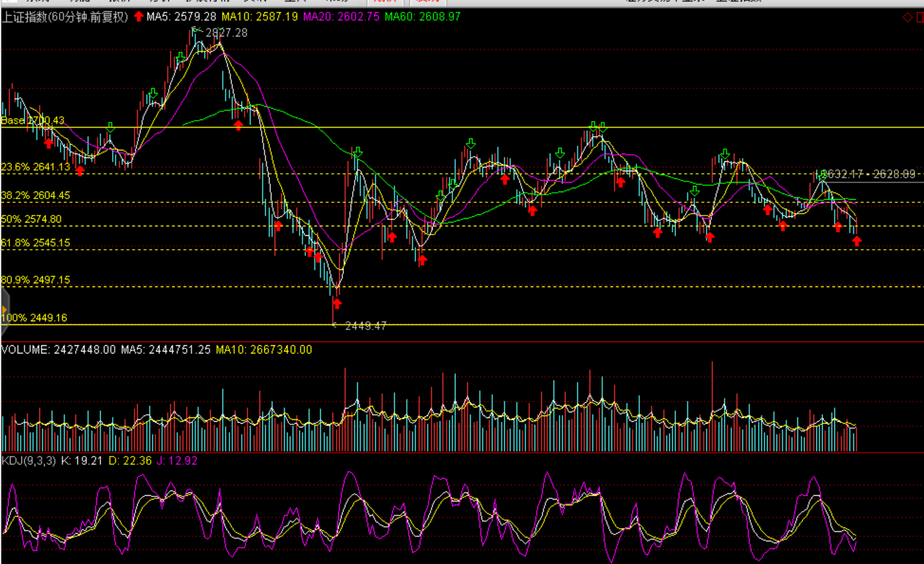Image resolution: width=924 pixels, height=564 pixels.
Task: Click the green arrow beside the 2632.17 label
Action: coord(821,175)
